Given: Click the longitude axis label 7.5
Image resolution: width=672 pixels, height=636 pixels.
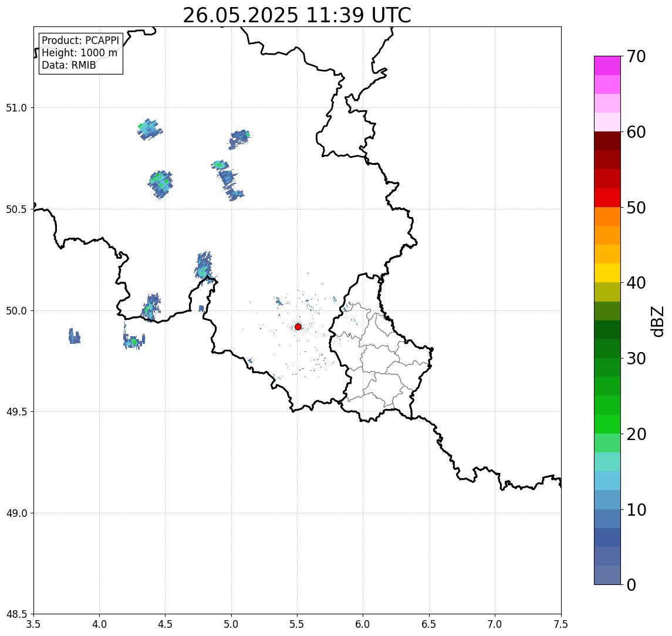Looking at the screenshot, I should [561, 624].
